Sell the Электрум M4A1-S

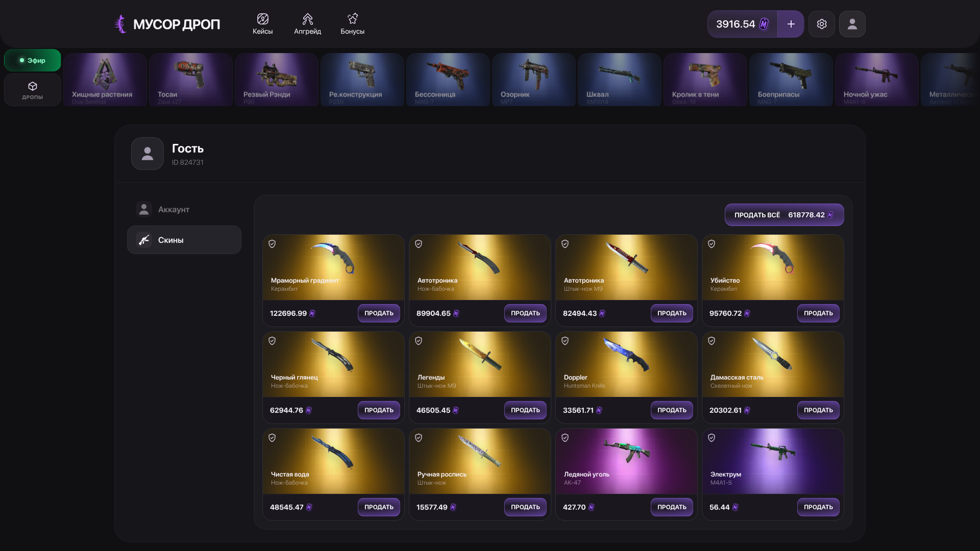point(818,507)
